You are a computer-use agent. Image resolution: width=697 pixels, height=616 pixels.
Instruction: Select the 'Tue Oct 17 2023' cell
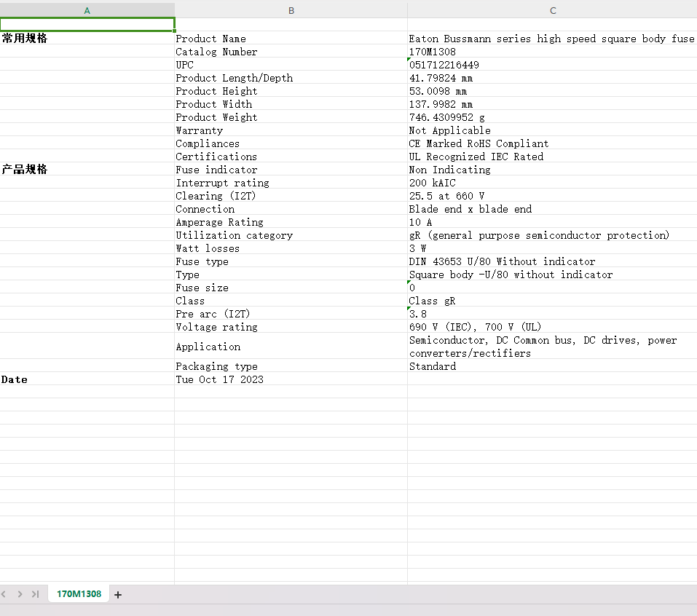click(291, 379)
